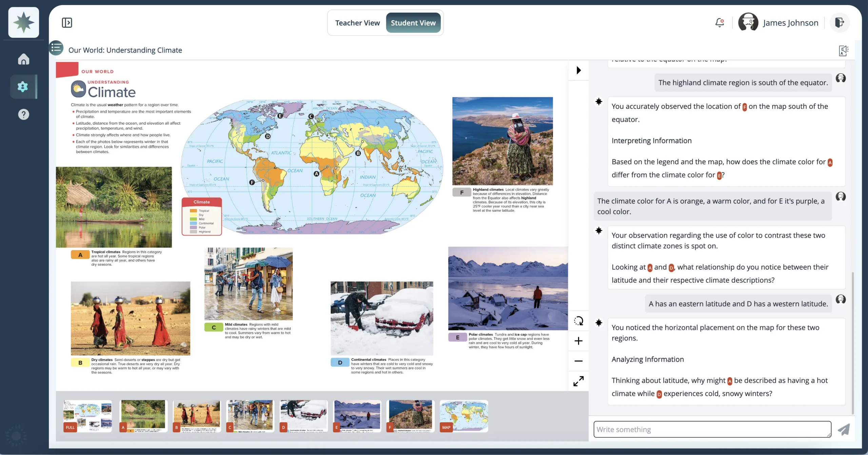868x455 pixels.
Task: Click marker F on the world map
Action: click(x=252, y=182)
